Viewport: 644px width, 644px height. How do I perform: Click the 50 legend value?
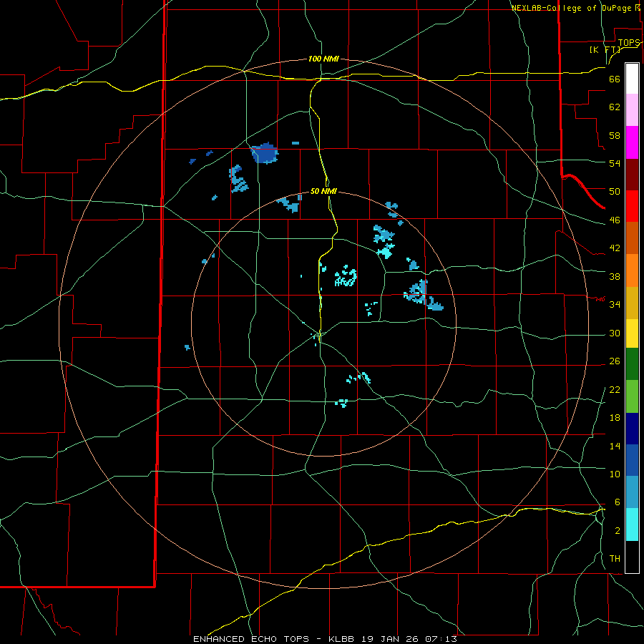615,192
